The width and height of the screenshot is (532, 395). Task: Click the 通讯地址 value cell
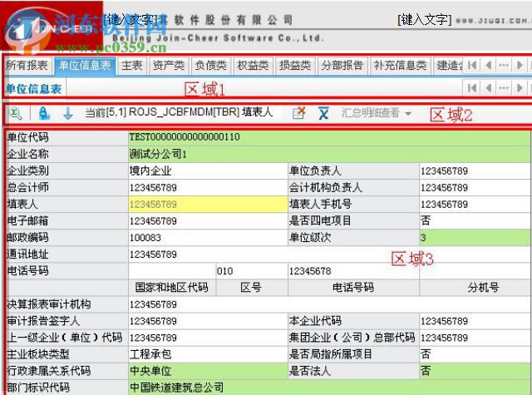coord(329,254)
